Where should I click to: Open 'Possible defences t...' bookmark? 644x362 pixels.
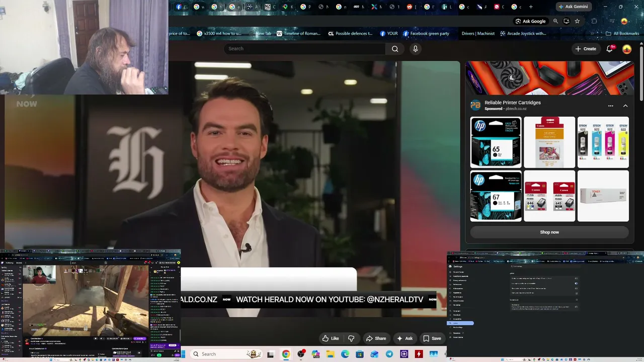pos(350,34)
